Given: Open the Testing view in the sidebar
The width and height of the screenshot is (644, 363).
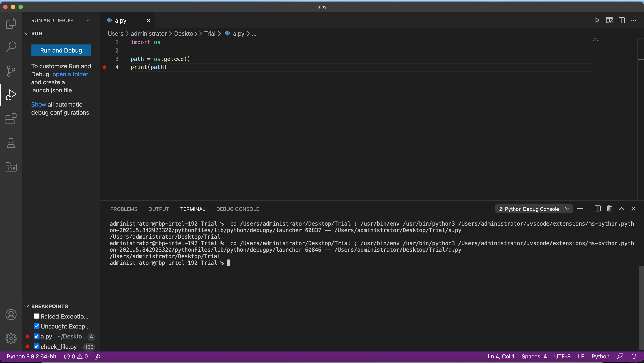Looking at the screenshot, I should click(x=11, y=143).
